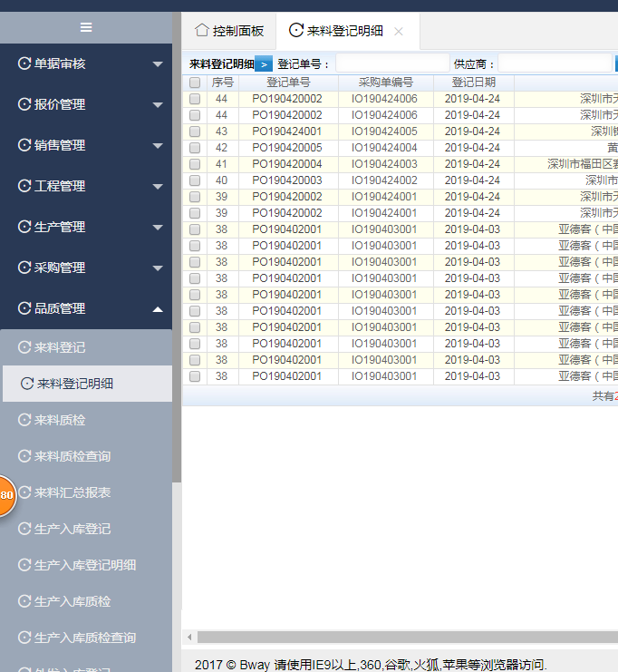Screen dimensions: 618x672
Task: Switch to the 控制面板 tab
Action: (x=229, y=31)
